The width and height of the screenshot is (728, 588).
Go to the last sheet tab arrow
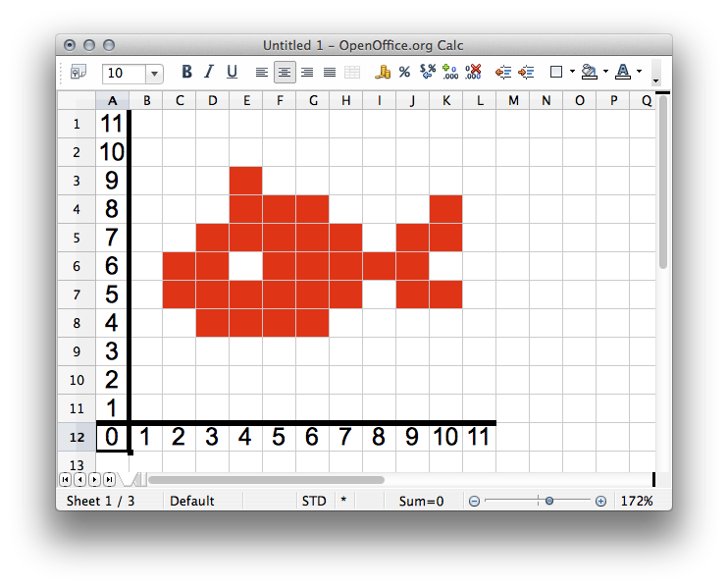pyautogui.click(x=110, y=479)
